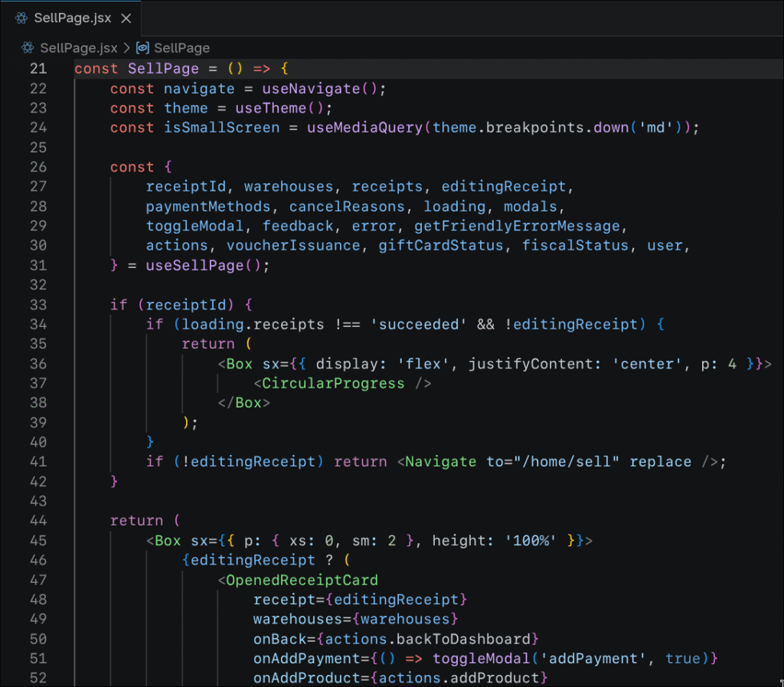784x687 pixels.
Task: Click 'useNavigate' on line 22
Action: (311, 89)
